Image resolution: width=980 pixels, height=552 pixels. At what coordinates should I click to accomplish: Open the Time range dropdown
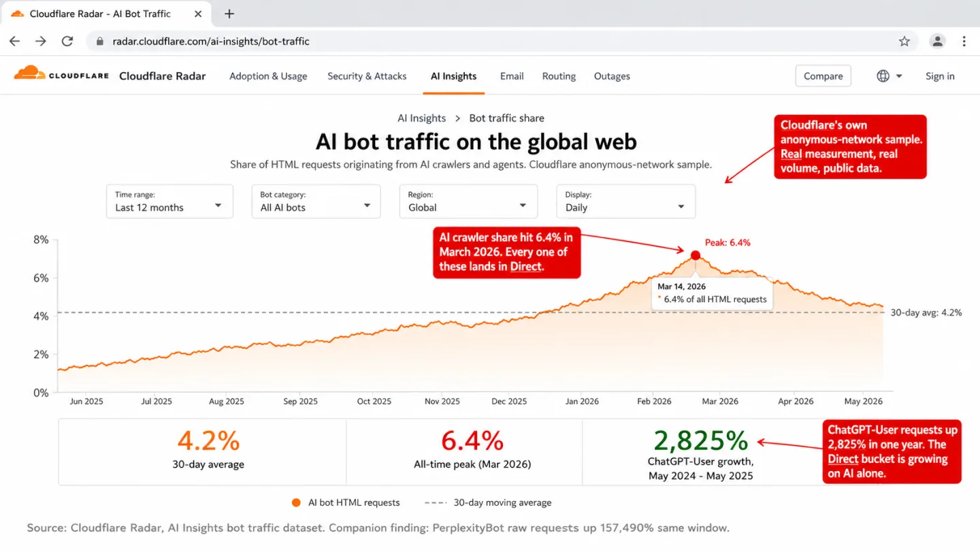[169, 201]
